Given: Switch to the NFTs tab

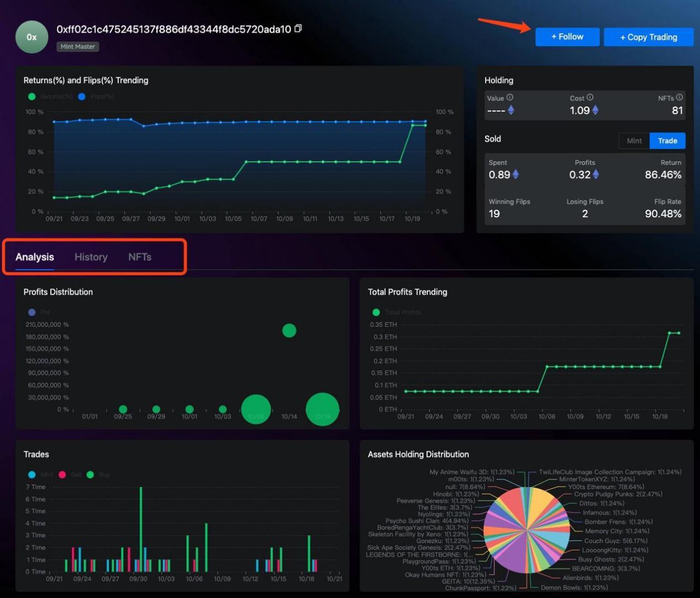Looking at the screenshot, I should pos(140,257).
